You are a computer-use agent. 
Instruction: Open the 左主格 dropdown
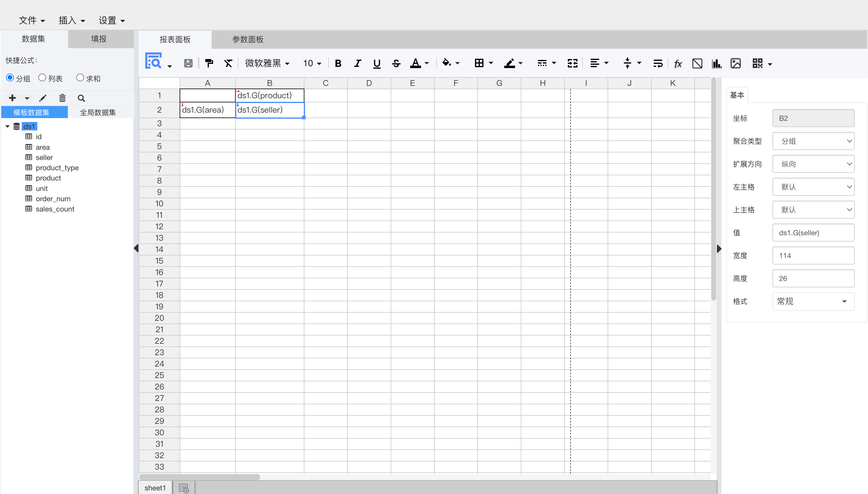click(x=813, y=187)
